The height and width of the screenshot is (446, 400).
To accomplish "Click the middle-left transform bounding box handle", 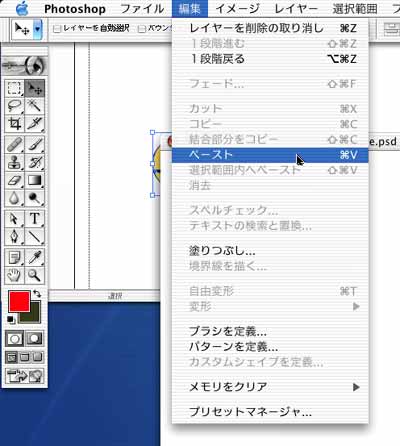I will [x=153, y=164].
